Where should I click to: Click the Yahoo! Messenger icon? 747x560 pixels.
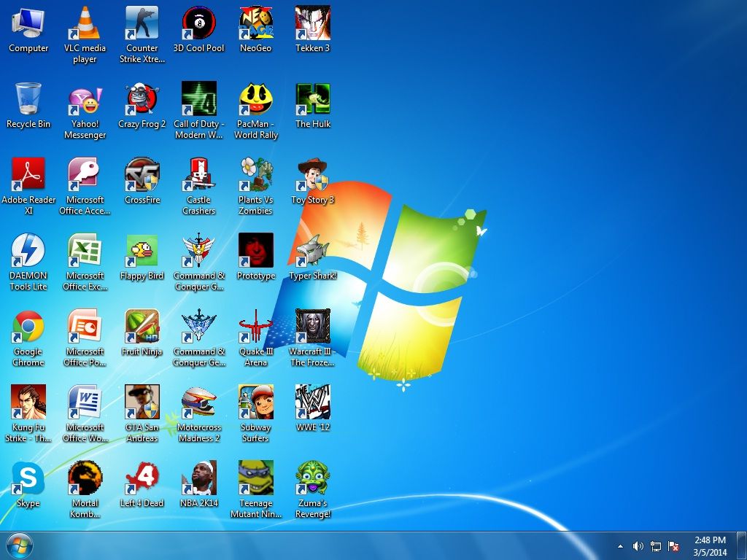pos(85,99)
